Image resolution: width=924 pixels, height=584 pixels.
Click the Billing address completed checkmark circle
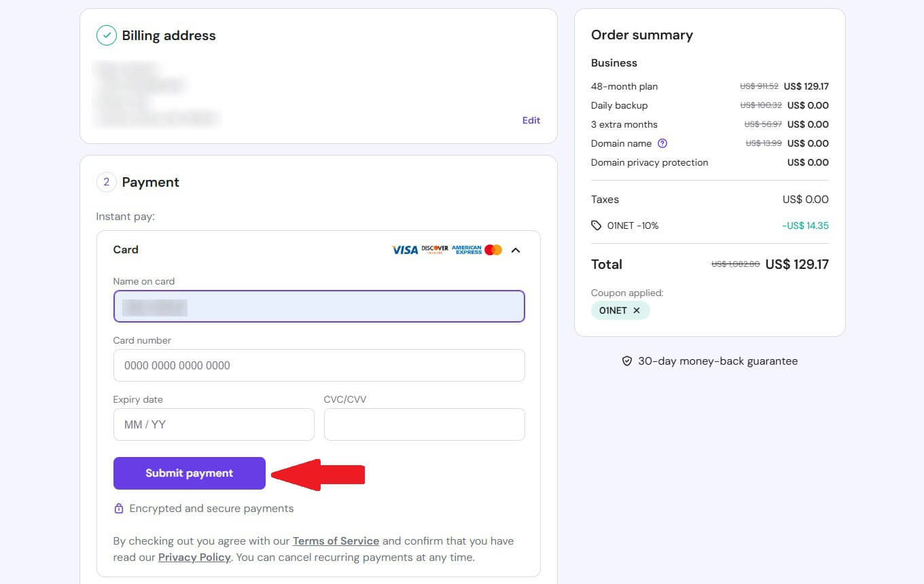point(106,35)
